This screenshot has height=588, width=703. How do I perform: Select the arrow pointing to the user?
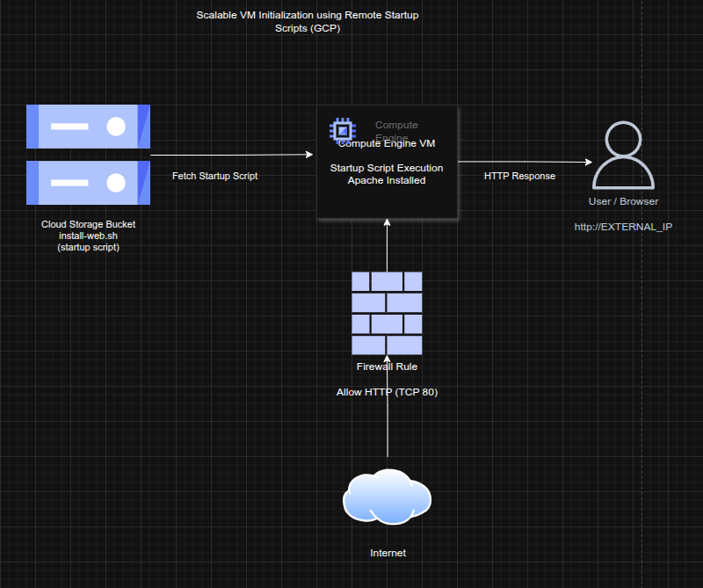pos(523,163)
